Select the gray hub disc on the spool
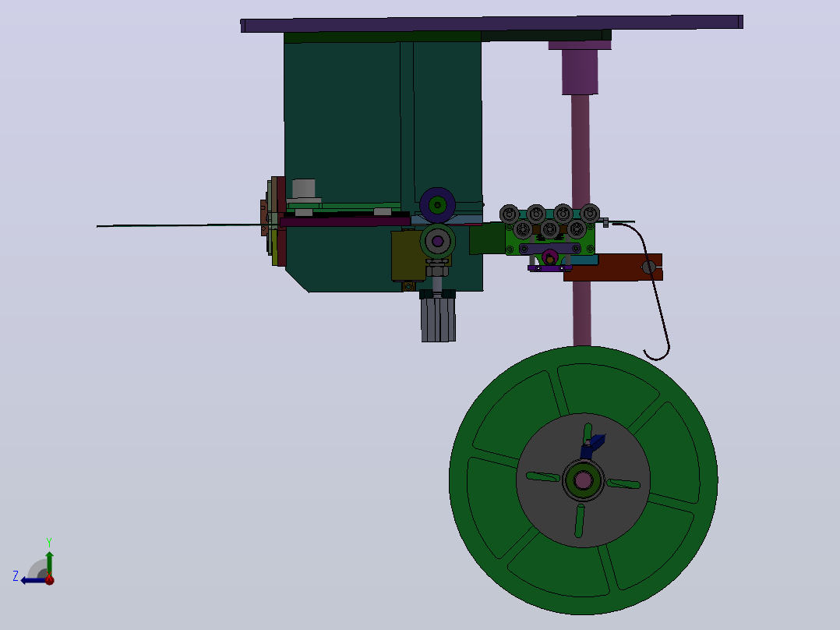 pyautogui.click(x=583, y=480)
